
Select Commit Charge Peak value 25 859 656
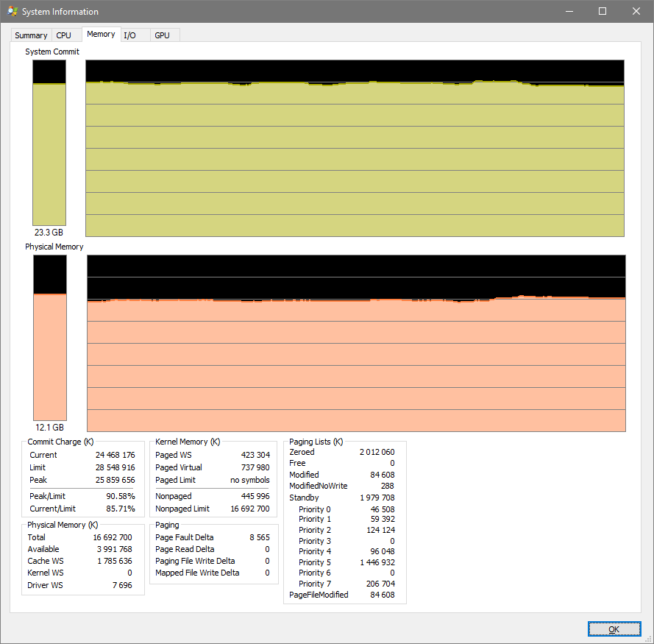click(115, 480)
